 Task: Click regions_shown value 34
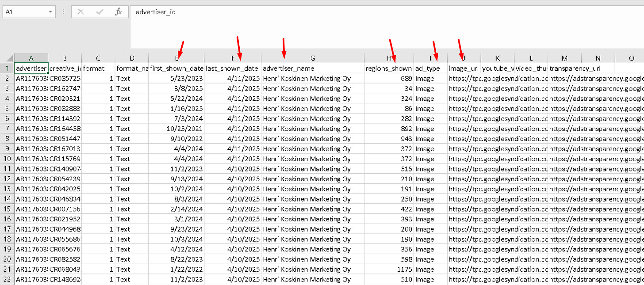tap(389, 88)
